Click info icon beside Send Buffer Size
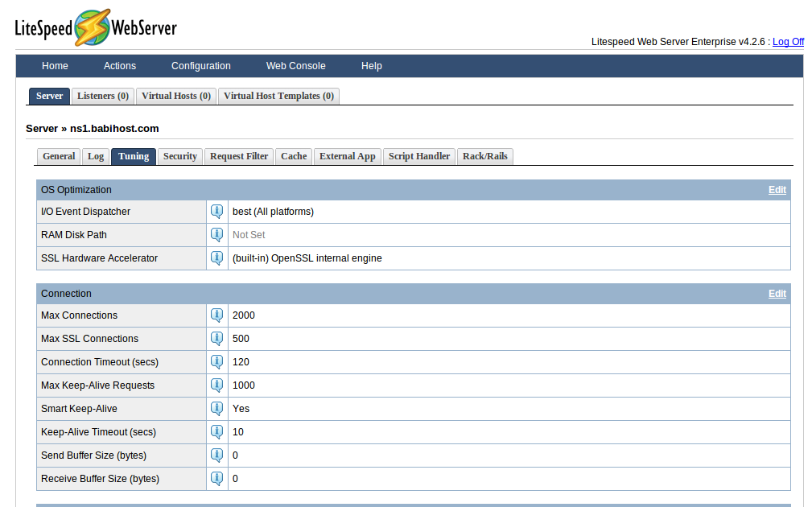 [216, 455]
